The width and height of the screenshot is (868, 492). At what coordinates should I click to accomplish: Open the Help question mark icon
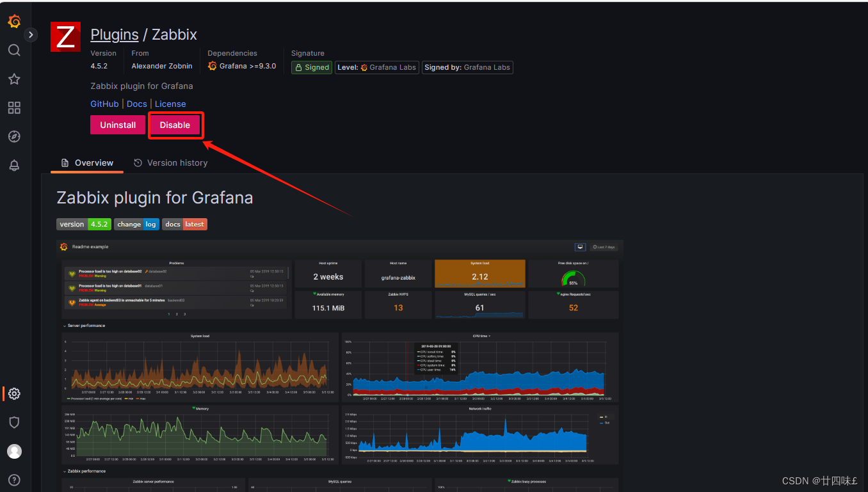(x=14, y=480)
